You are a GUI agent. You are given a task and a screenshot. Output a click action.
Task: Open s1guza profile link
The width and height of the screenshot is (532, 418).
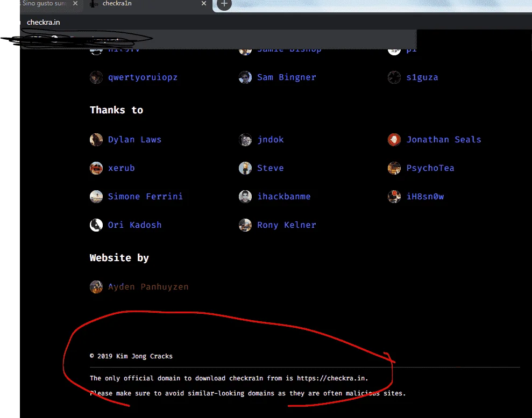point(422,77)
